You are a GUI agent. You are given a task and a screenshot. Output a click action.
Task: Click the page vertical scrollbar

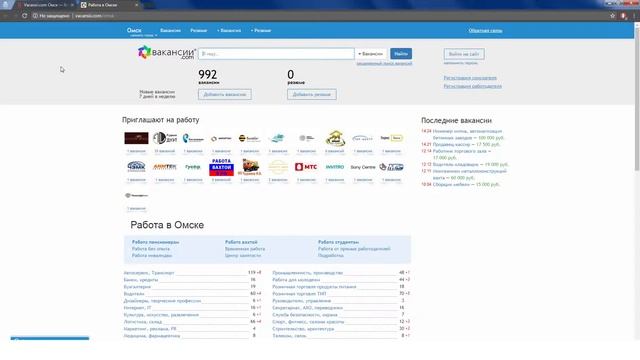(637, 98)
